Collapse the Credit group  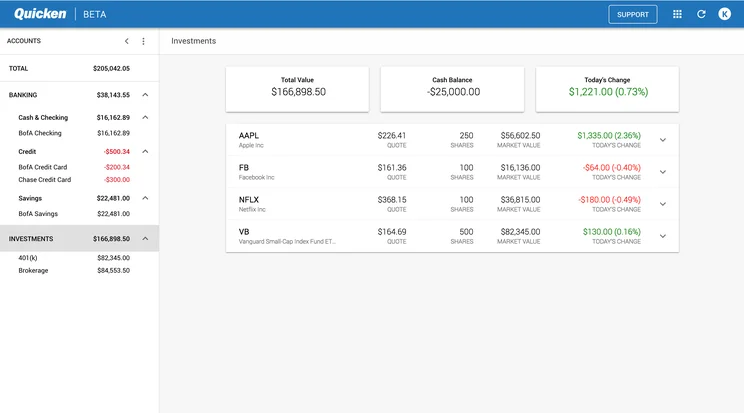(145, 151)
